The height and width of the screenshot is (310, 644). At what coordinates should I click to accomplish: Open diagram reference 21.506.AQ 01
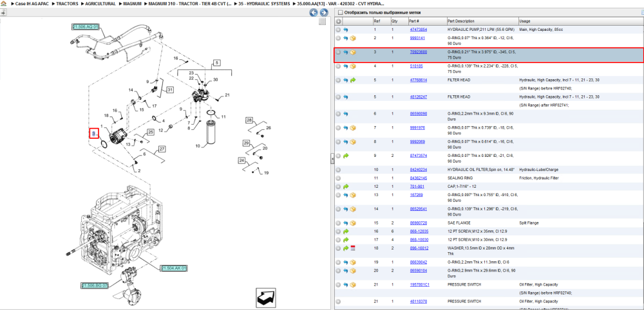click(x=86, y=26)
